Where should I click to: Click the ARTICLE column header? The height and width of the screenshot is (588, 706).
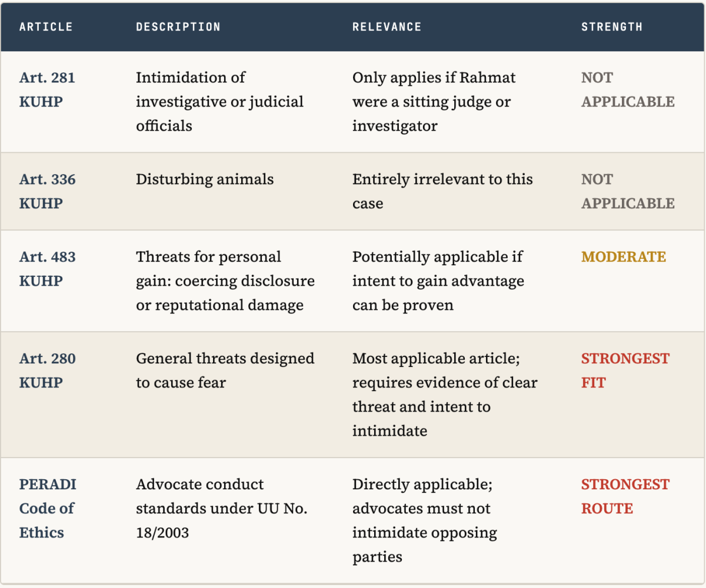46,27
